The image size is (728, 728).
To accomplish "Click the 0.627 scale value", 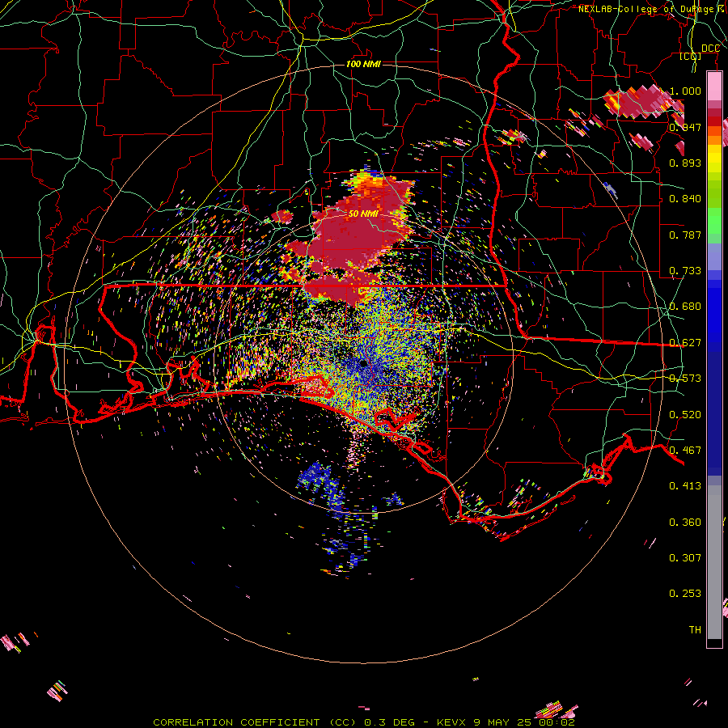I will [685, 343].
